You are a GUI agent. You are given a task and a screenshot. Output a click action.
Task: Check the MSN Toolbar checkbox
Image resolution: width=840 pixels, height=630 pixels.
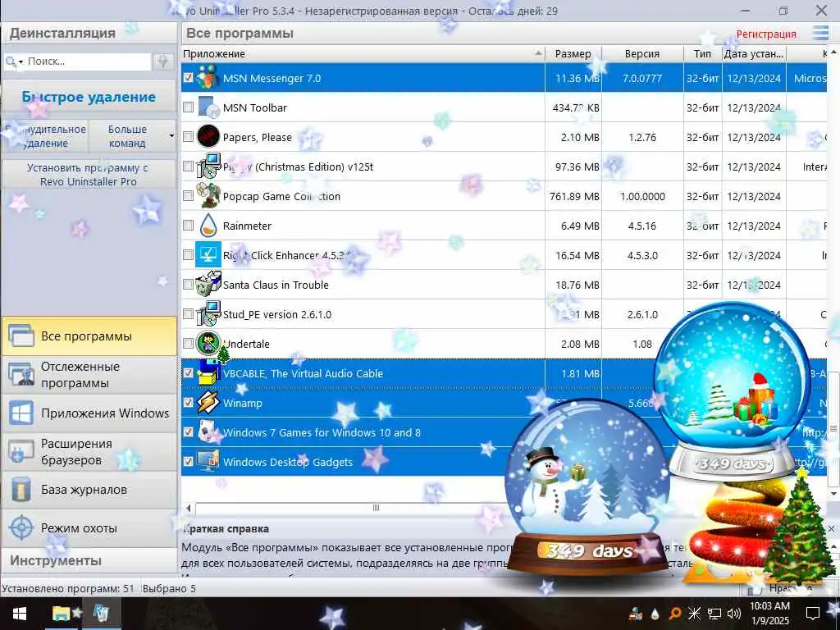(188, 107)
